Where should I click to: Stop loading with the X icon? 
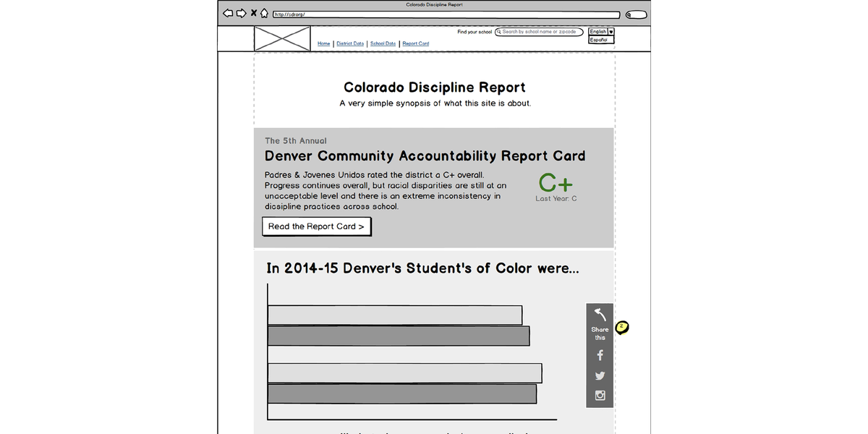pos(254,14)
